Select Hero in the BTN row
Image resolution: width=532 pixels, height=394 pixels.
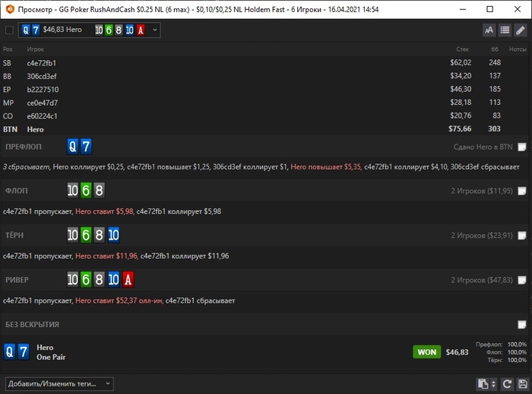pyautogui.click(x=35, y=129)
